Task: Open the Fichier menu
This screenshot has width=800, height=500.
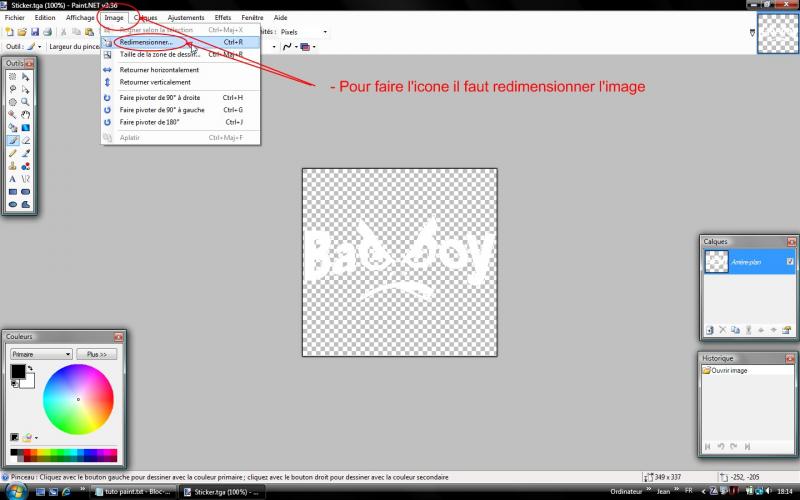Action: point(15,17)
